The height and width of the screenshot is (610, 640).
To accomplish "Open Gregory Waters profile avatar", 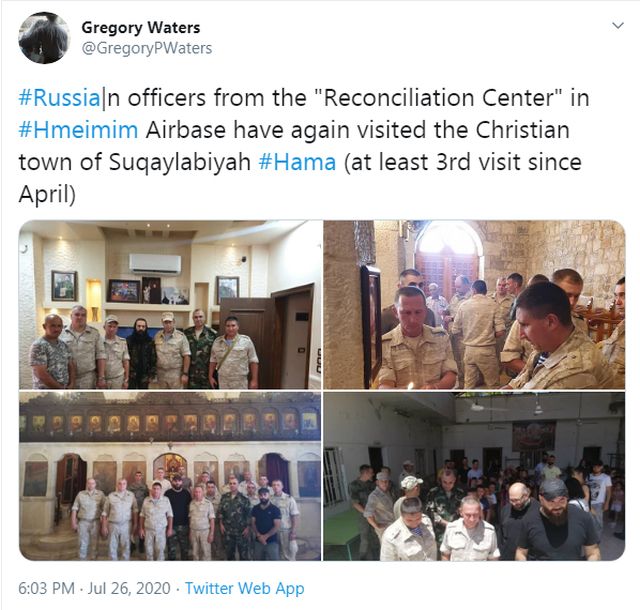I will pos(44,38).
